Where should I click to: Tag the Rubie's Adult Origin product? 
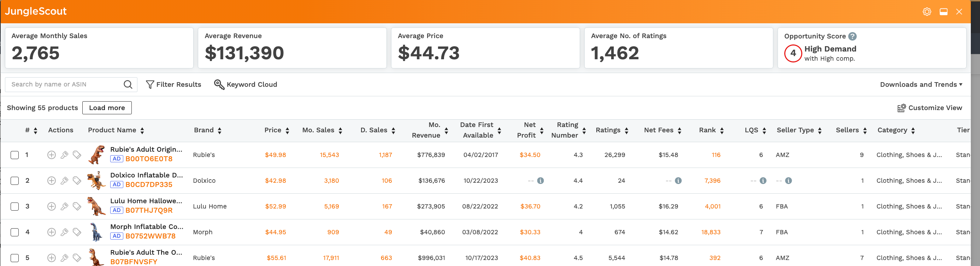point(77,155)
